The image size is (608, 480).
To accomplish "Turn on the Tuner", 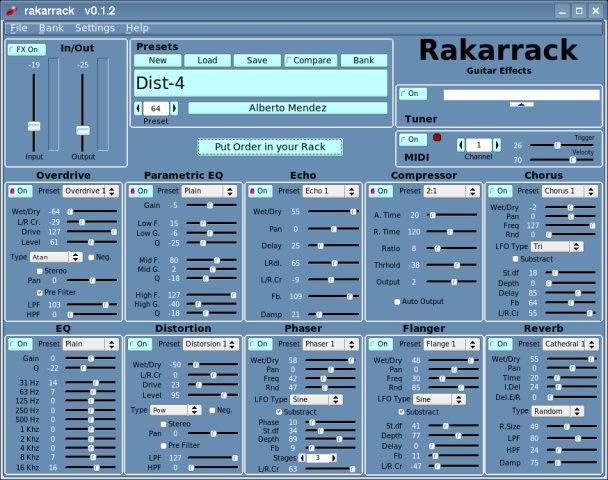I will 410,93.
